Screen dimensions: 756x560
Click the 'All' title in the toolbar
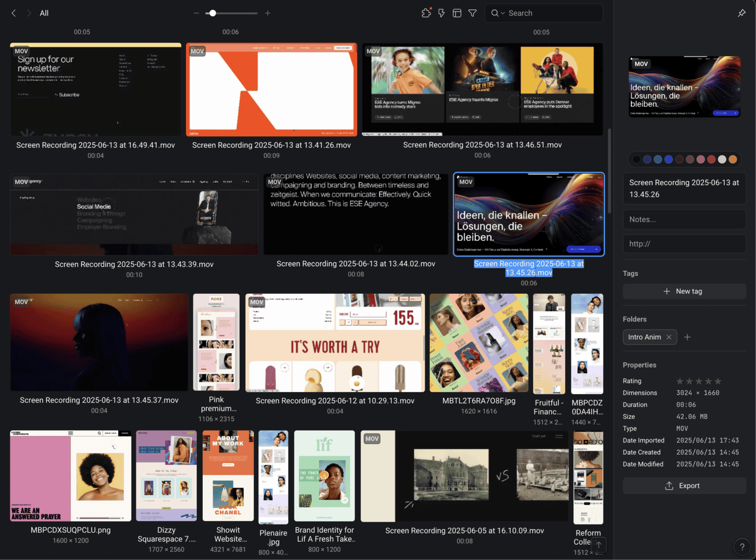point(44,13)
